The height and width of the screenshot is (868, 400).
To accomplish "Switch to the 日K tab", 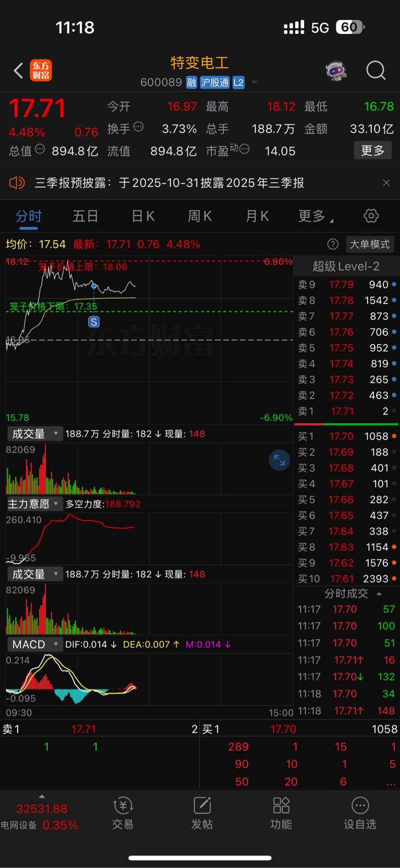I will (x=143, y=216).
